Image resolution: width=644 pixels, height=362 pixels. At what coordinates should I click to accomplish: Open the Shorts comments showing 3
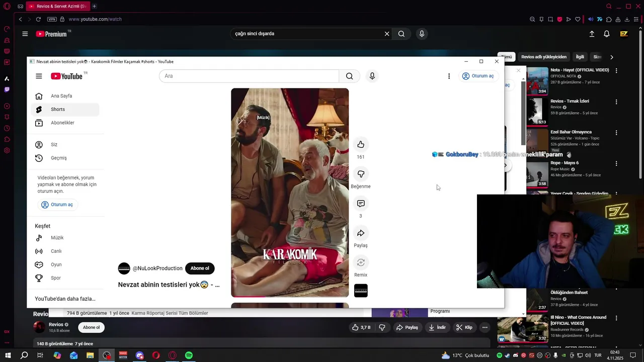pyautogui.click(x=361, y=204)
